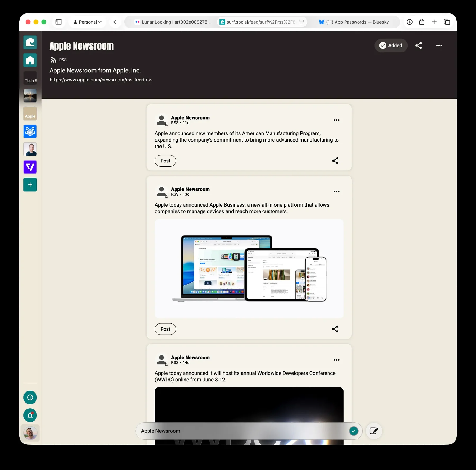Click the Apple Newsroom author name on 13d post

click(190, 189)
